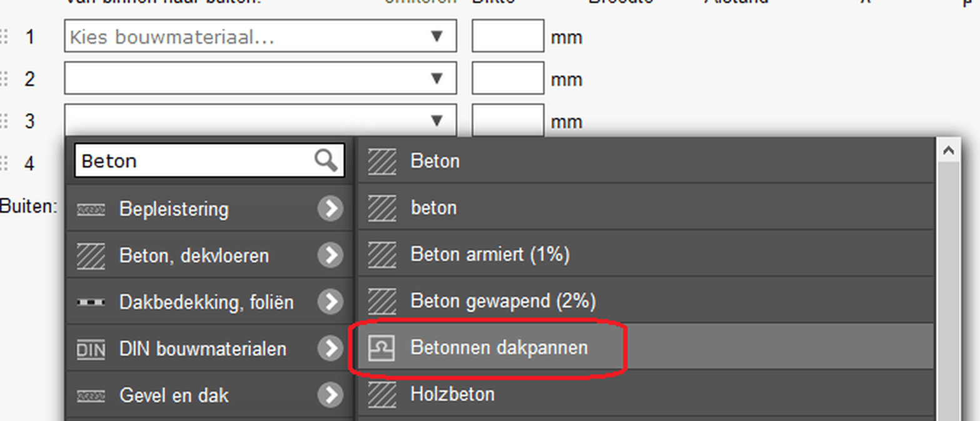Click the Beton, dekvloeren hatch icon
Screen dimensions: 980x421
tap(91, 255)
